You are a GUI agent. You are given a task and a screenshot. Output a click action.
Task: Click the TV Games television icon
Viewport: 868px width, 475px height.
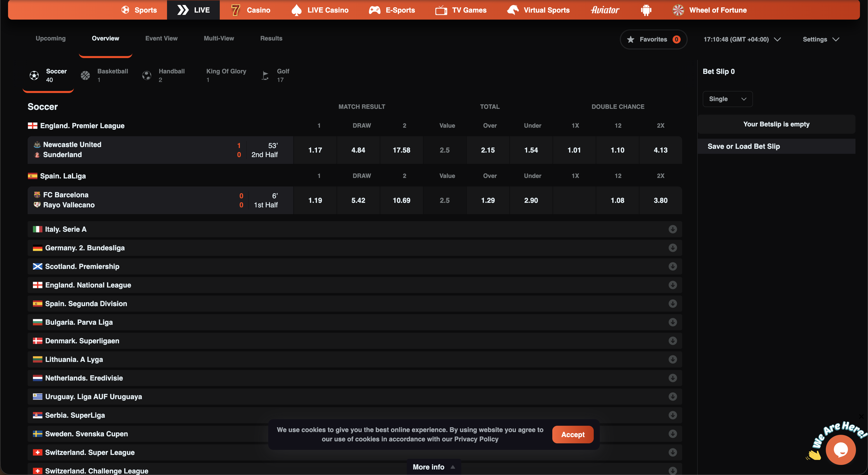[441, 10]
